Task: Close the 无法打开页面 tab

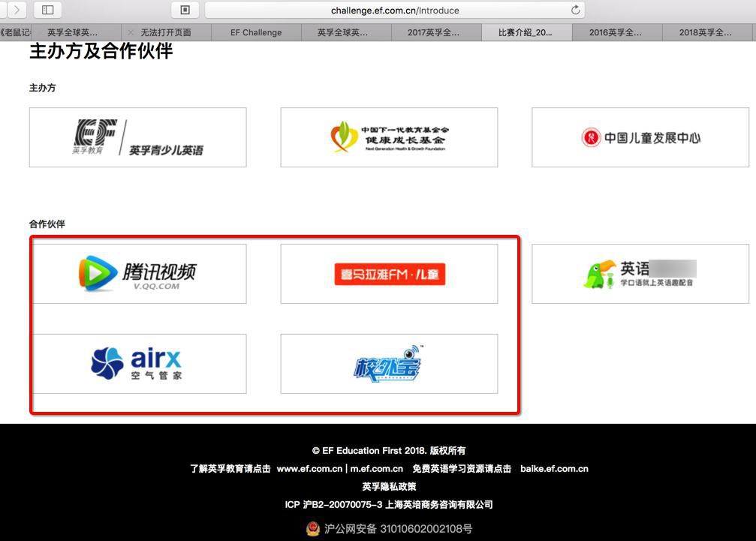Action: coord(131,32)
